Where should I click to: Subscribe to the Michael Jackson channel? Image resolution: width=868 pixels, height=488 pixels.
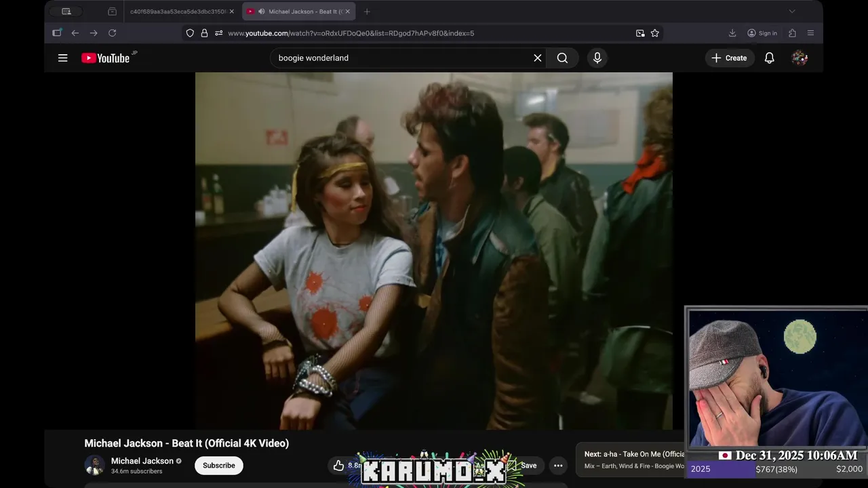(219, 466)
